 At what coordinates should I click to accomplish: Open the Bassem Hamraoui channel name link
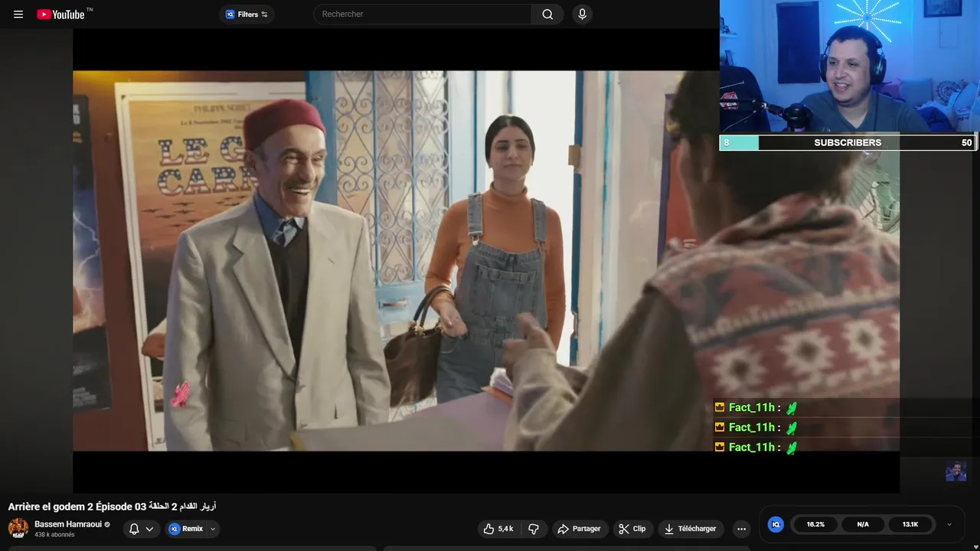68,524
